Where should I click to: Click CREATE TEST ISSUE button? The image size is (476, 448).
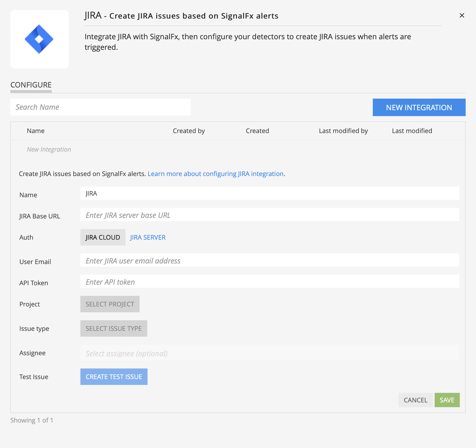click(114, 377)
